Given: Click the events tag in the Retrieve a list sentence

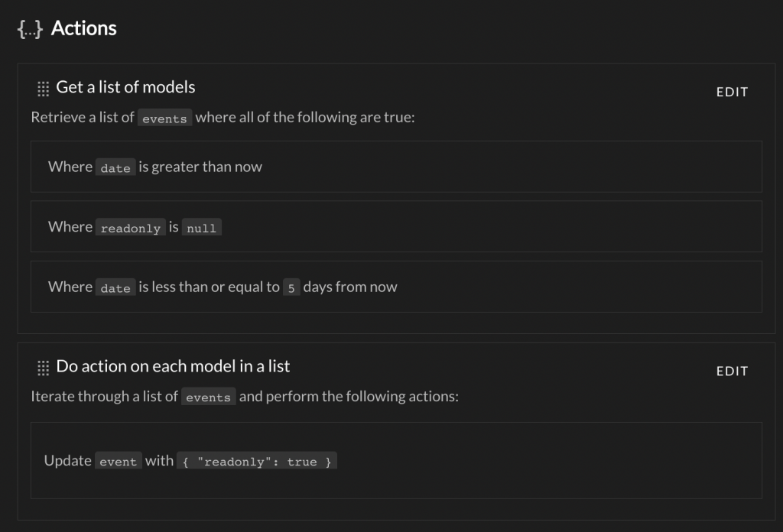Looking at the screenshot, I should [164, 118].
